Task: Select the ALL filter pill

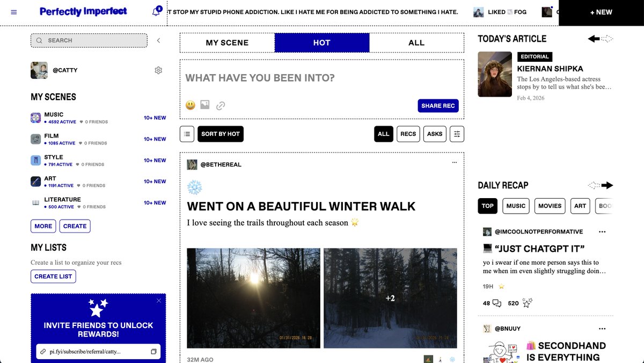Action: [383, 134]
